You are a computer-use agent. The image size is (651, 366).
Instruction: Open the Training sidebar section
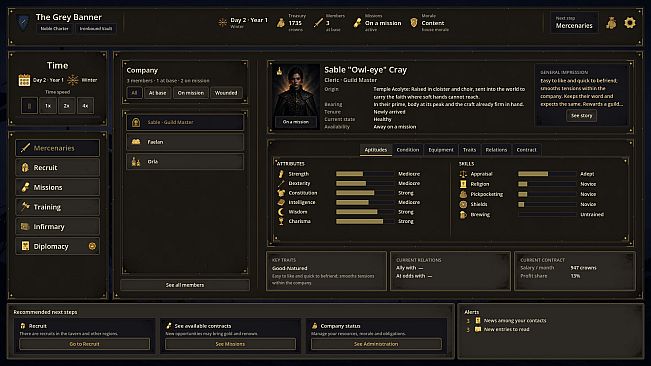(x=58, y=207)
